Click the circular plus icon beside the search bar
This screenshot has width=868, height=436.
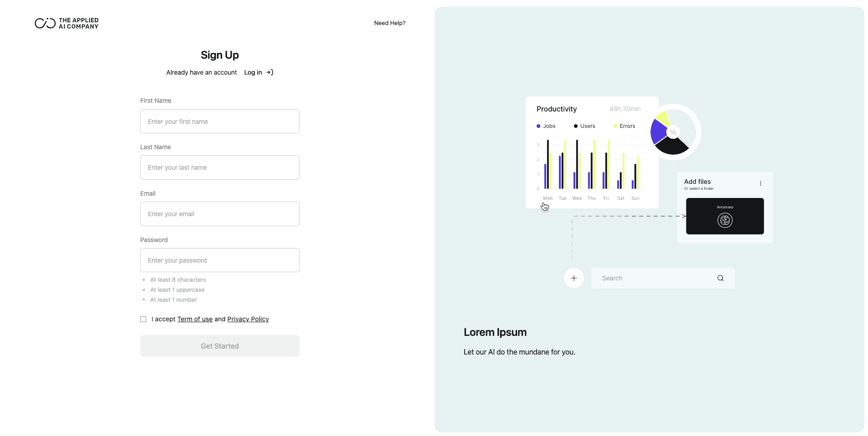click(574, 278)
